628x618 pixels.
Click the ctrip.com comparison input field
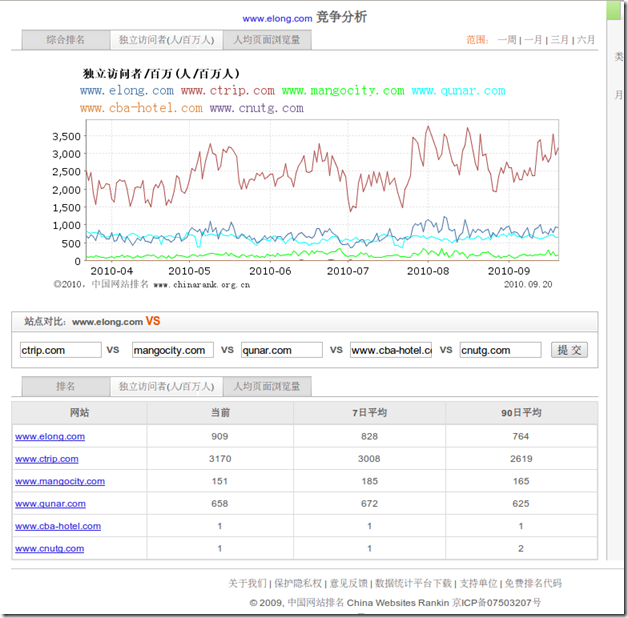[60, 350]
